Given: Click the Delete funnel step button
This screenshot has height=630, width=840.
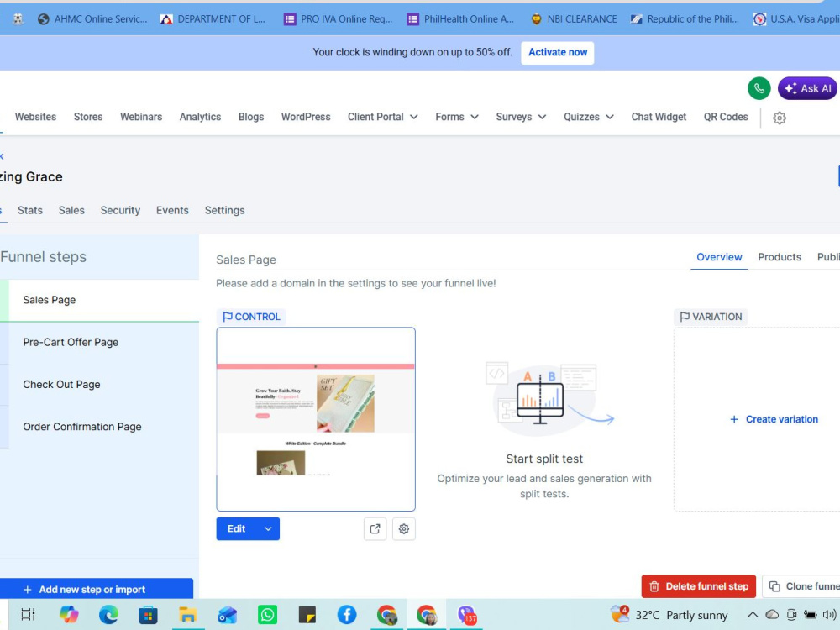Looking at the screenshot, I should click(x=699, y=586).
